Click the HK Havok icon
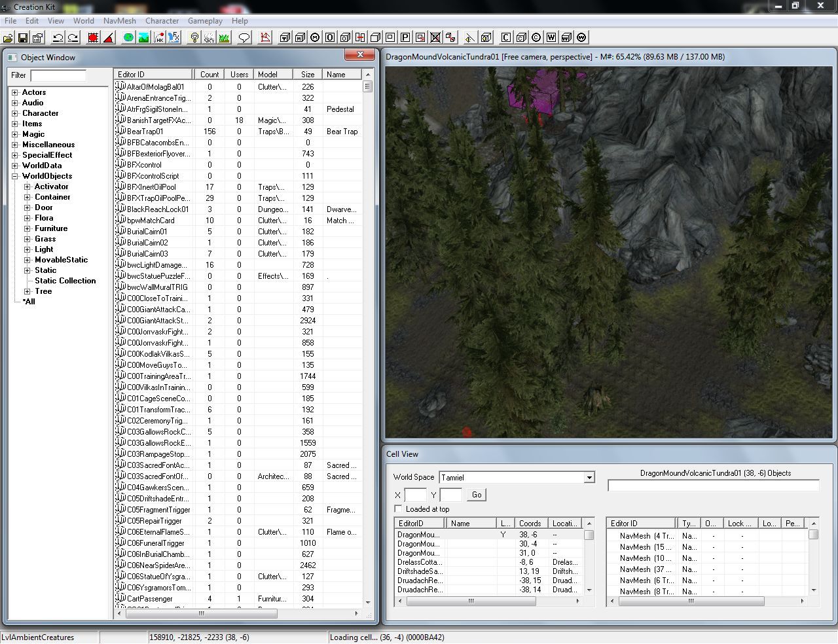This screenshot has height=644, width=838. 158,38
